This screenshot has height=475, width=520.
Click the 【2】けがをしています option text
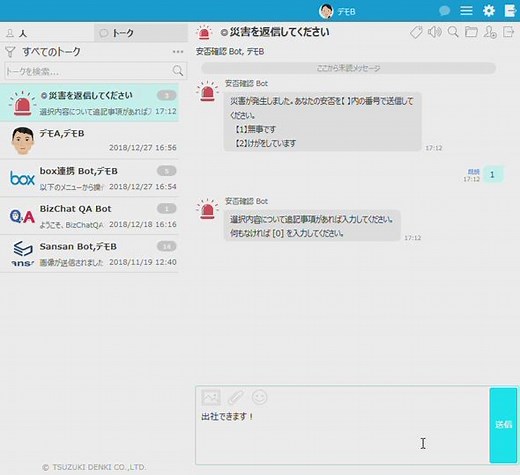tap(265, 143)
